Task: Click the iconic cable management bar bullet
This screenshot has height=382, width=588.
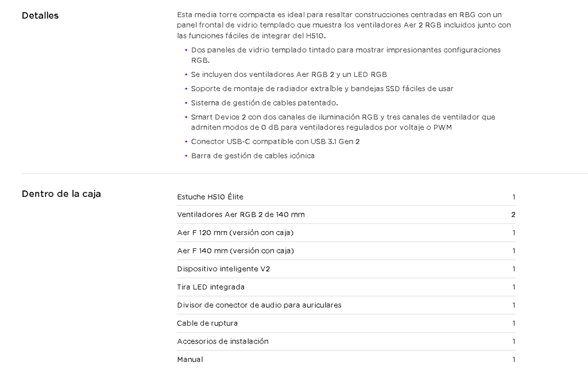Action: [x=253, y=156]
